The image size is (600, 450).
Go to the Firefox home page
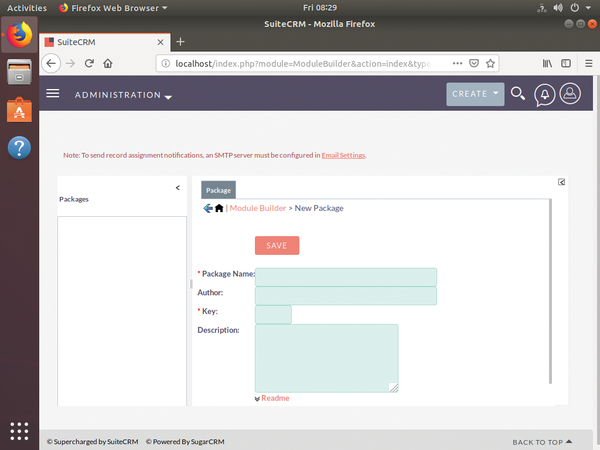click(108, 64)
